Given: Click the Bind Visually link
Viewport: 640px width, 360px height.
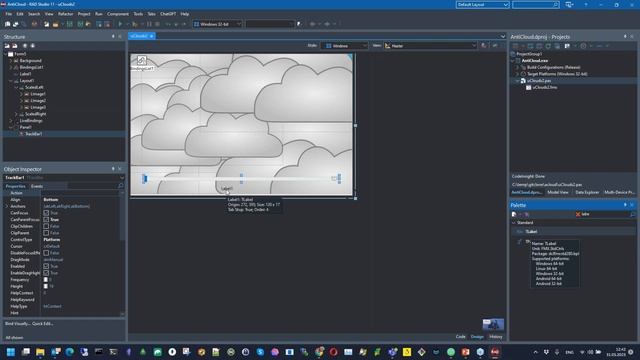Looking at the screenshot, I should [x=17, y=324].
